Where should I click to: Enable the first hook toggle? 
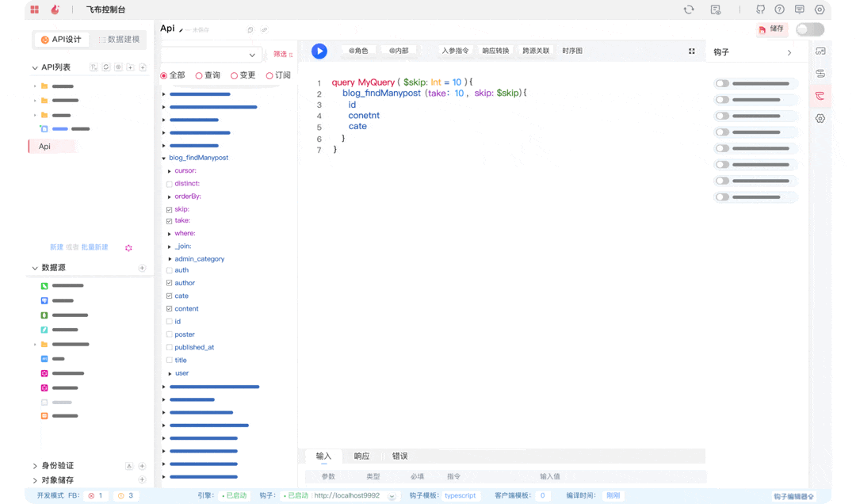tap(722, 83)
